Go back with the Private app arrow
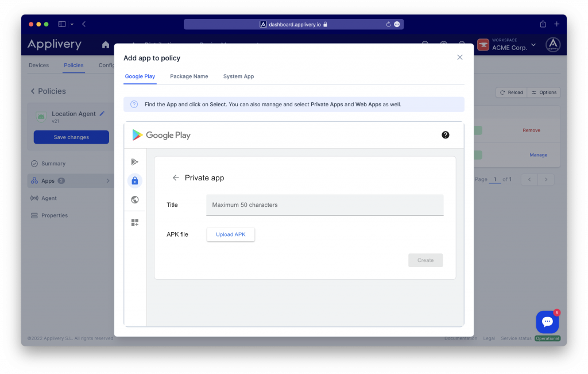 pos(176,178)
